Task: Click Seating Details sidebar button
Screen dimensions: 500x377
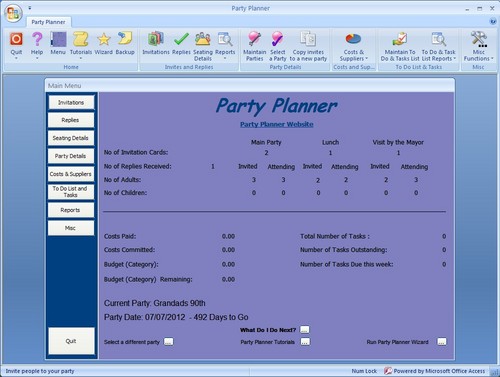Action: (x=71, y=138)
